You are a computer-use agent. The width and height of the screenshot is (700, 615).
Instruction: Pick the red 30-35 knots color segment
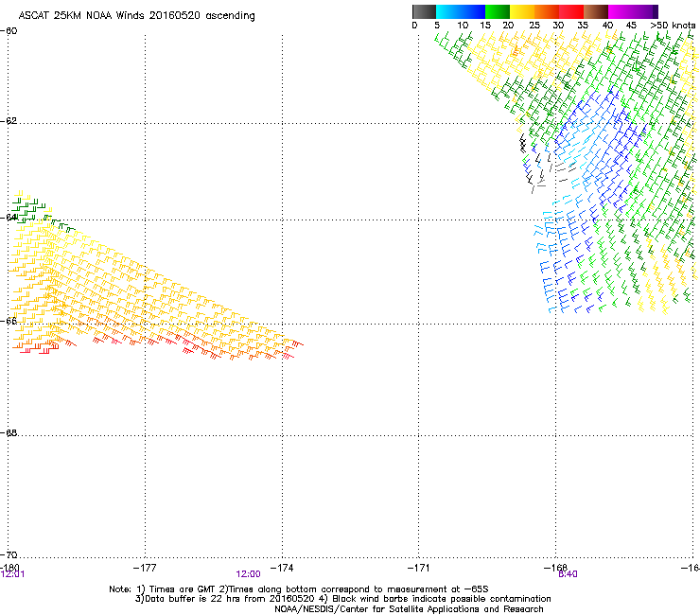[x=571, y=11]
